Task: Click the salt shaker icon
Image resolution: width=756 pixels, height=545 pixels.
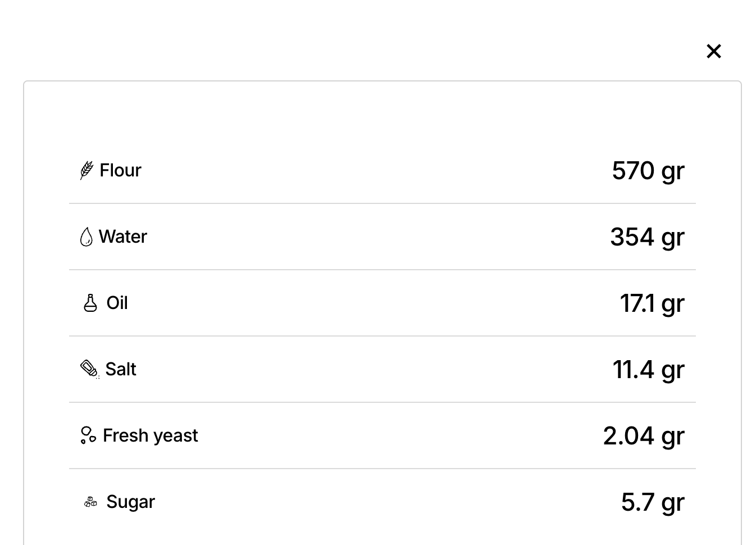Action: pos(90,369)
